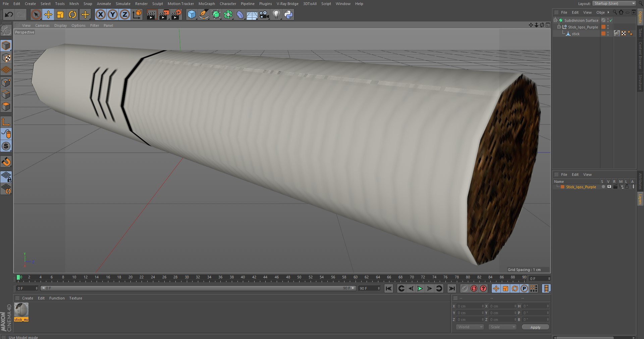Image resolution: width=644 pixels, height=339 pixels.
Task: Click the Python script icon
Action: pyautogui.click(x=288, y=14)
